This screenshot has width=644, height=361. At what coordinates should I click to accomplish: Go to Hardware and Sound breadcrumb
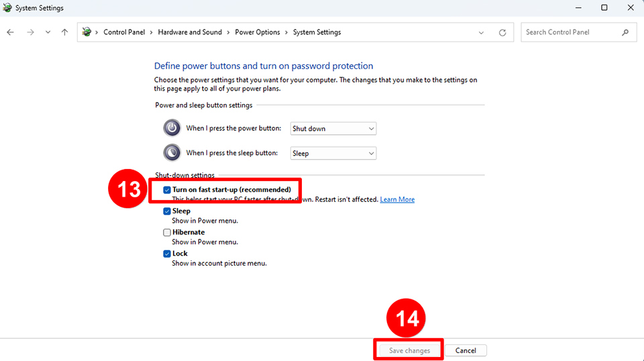(x=190, y=32)
